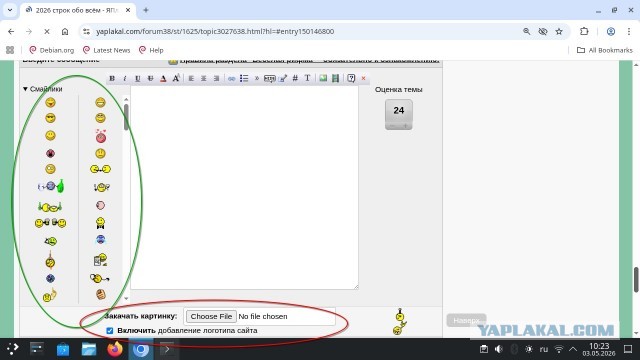Open the red-underlined font color tool

[x=163, y=78]
